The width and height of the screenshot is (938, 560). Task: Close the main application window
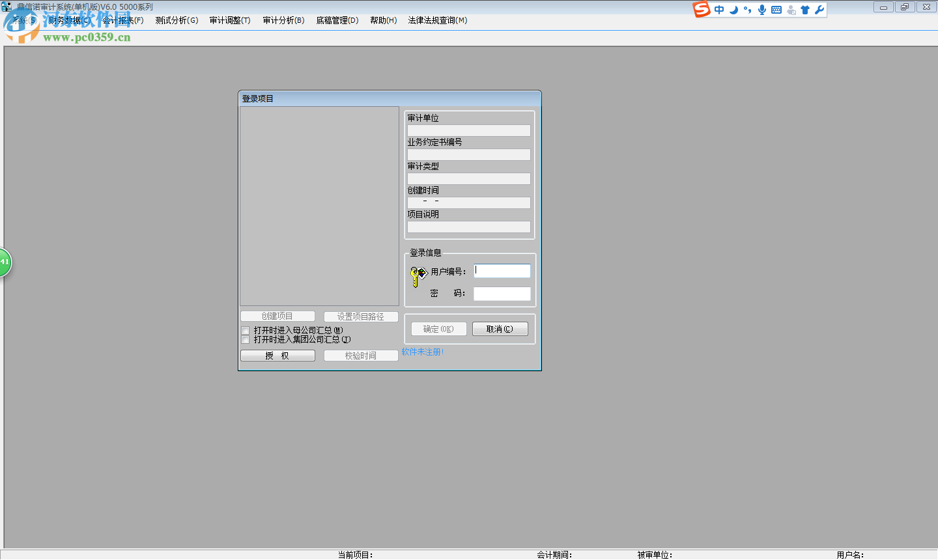tap(926, 7)
